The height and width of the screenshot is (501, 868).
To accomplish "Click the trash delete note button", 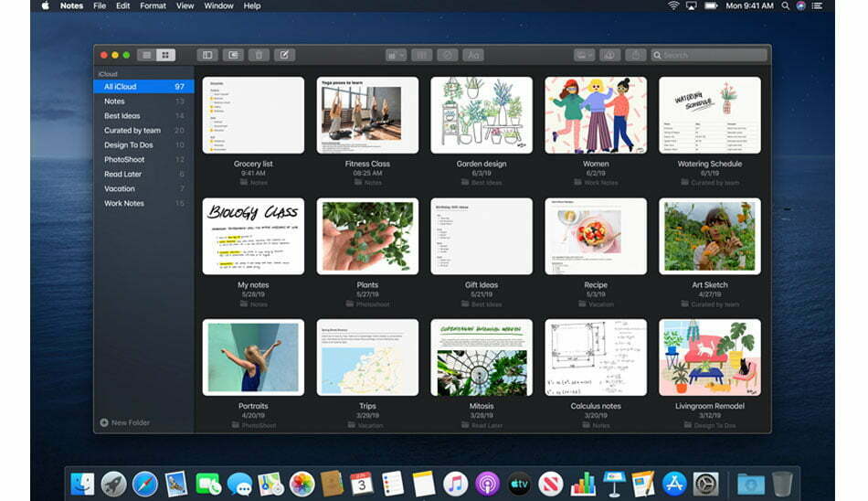I will (x=259, y=55).
